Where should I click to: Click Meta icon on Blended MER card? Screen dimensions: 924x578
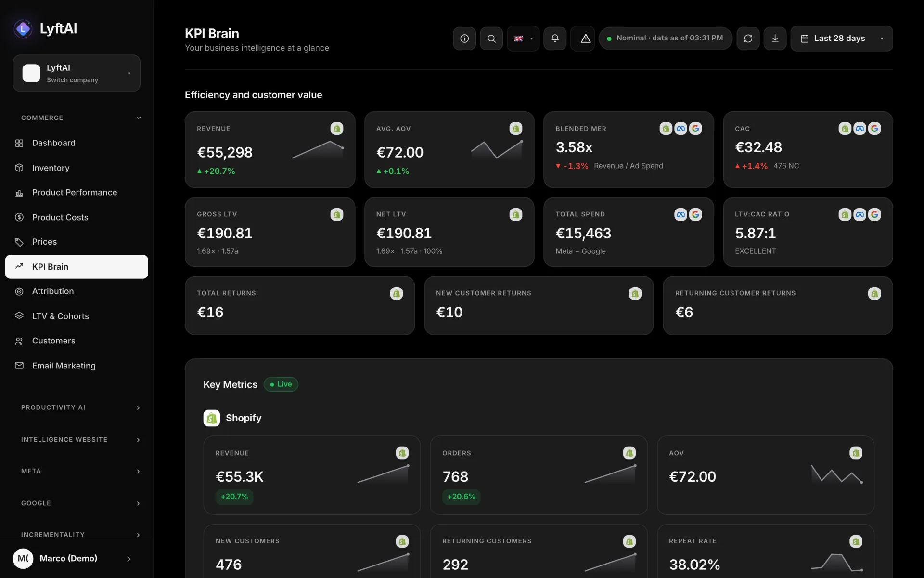[x=680, y=129]
